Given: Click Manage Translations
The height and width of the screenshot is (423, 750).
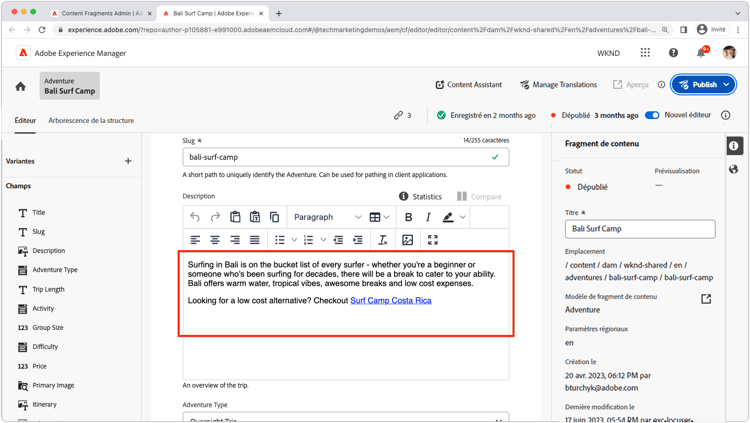Looking at the screenshot, I should [x=558, y=85].
